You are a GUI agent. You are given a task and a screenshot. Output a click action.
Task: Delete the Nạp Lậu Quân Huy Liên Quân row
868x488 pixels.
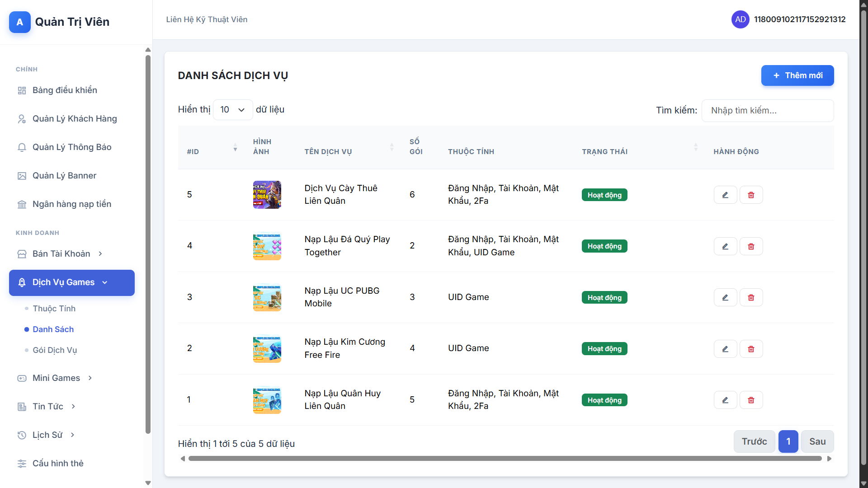pos(751,400)
